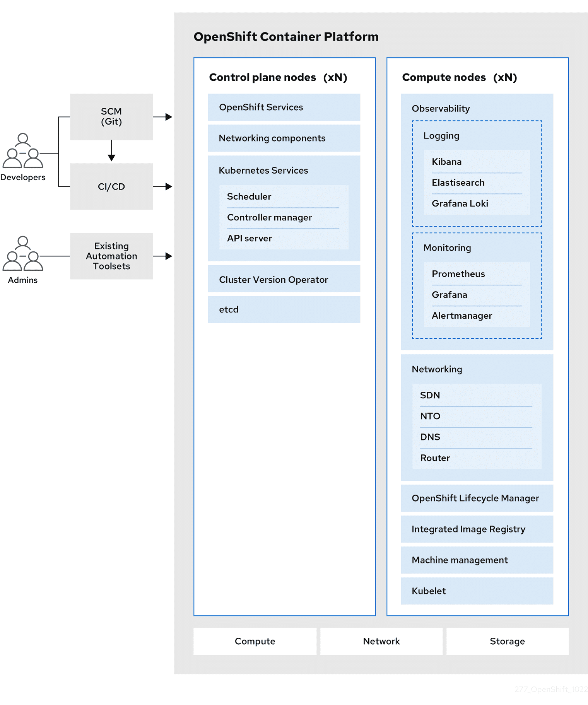Viewport: 588px width, 705px height.
Task: Click the OpenShift Container Platform heading
Action: click(286, 37)
